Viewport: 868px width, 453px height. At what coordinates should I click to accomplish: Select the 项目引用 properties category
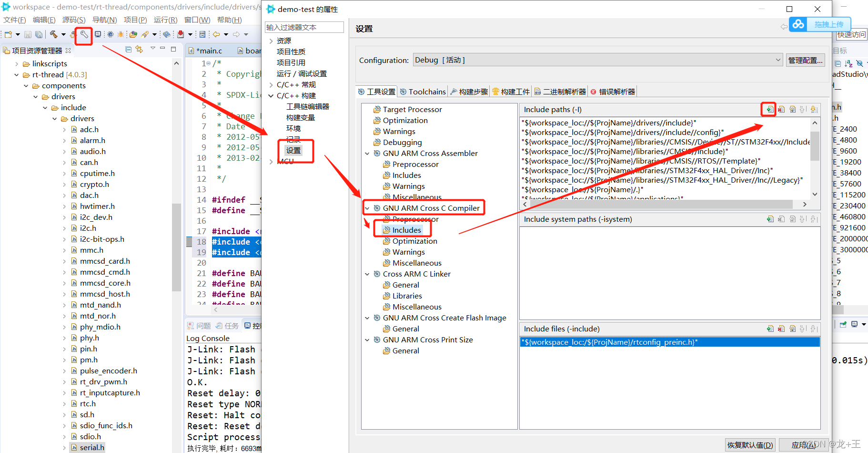pyautogui.click(x=291, y=63)
